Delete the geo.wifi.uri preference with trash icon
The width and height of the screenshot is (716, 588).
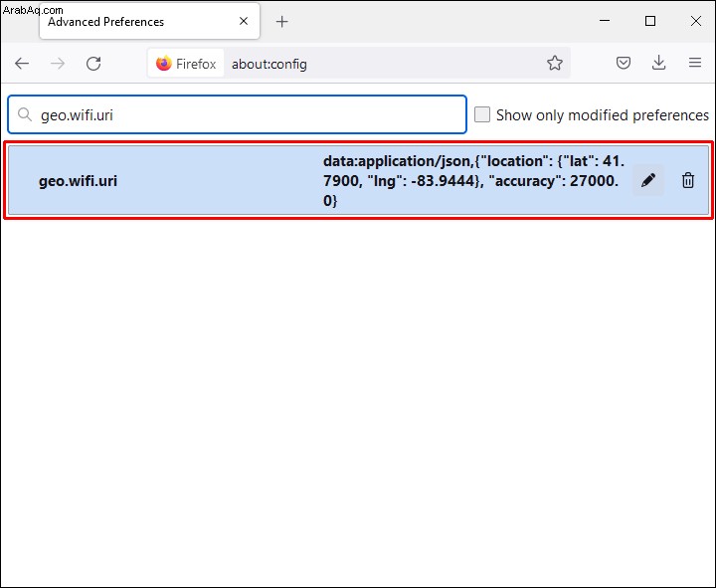click(688, 180)
